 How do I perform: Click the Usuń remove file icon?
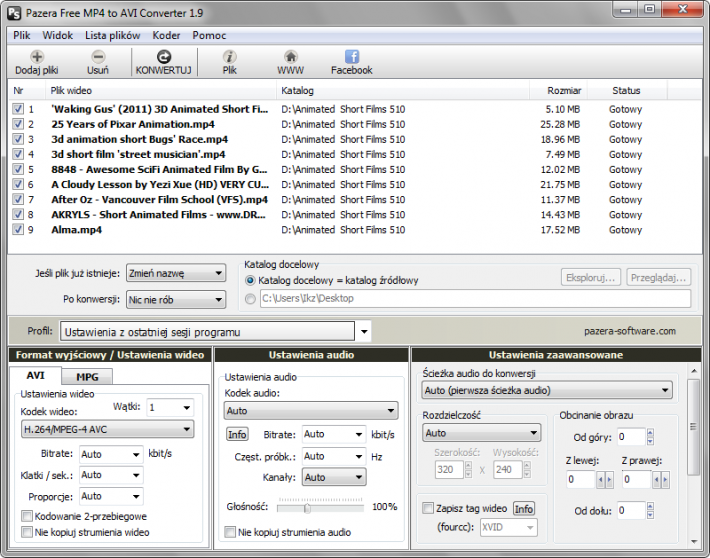98,57
